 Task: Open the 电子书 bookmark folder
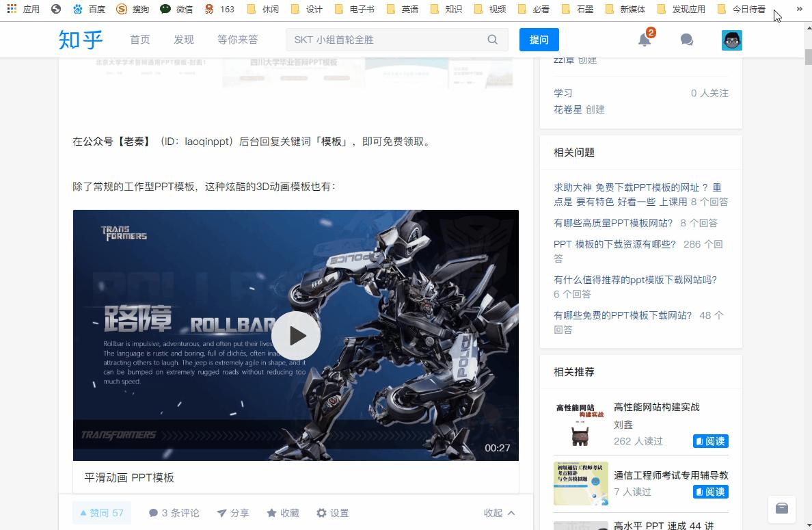point(354,9)
